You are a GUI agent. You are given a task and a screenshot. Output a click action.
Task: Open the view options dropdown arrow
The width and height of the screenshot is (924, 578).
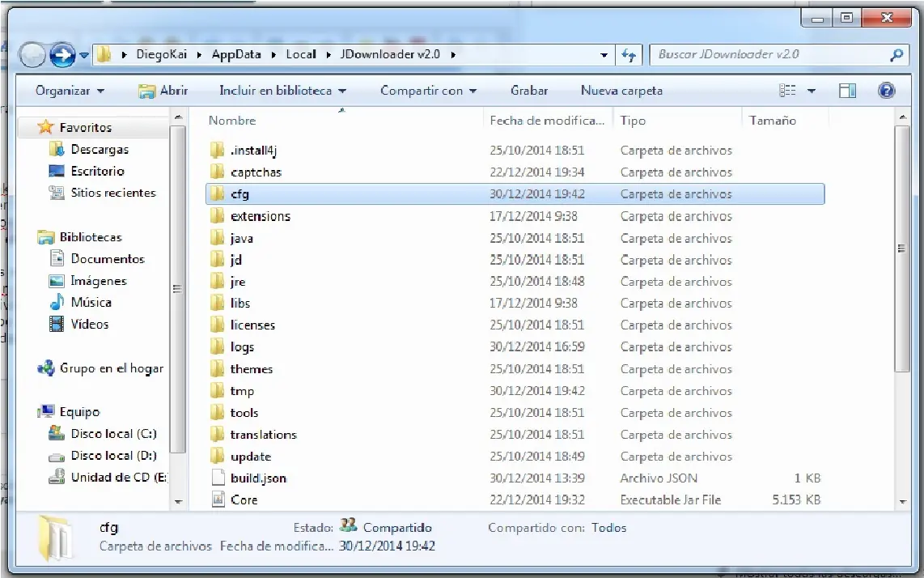812,91
